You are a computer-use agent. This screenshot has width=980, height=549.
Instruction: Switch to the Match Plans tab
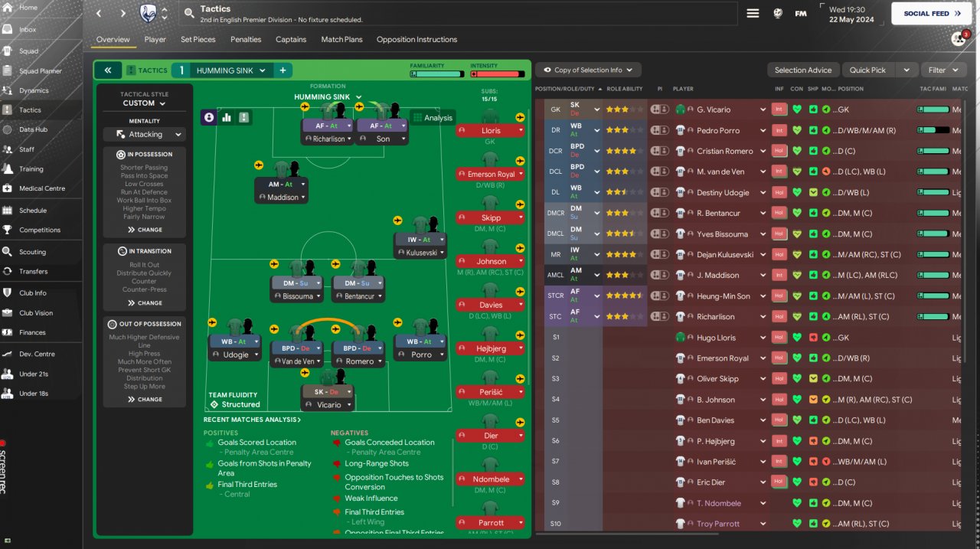(x=341, y=39)
